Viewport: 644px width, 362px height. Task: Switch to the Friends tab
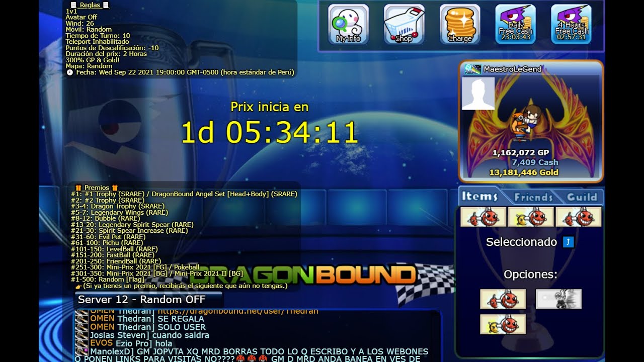tap(533, 197)
